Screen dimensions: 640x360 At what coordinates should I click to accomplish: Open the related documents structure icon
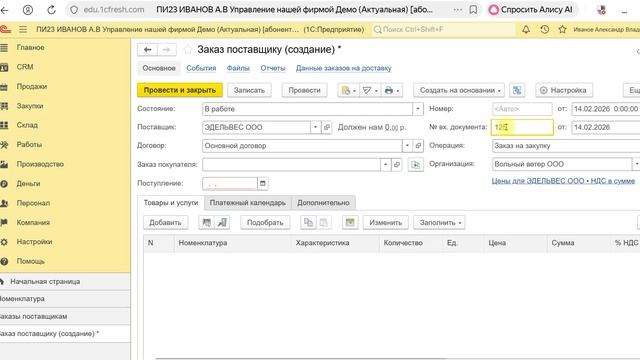coord(517,90)
